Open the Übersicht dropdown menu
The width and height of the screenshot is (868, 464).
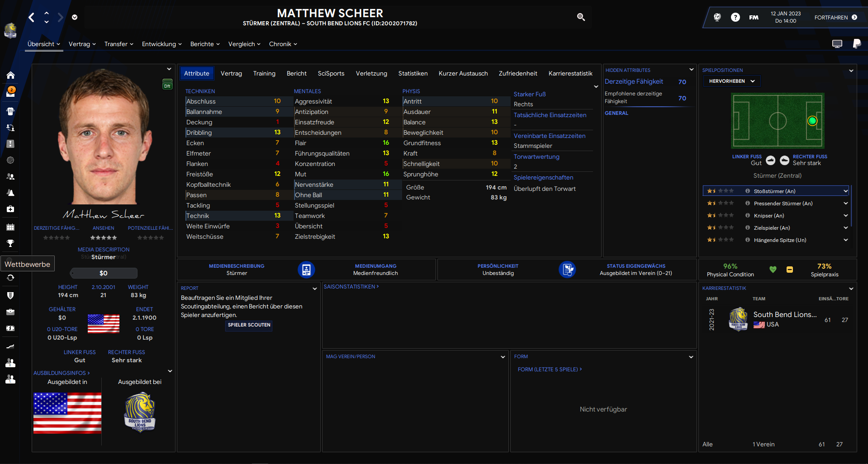(44, 44)
